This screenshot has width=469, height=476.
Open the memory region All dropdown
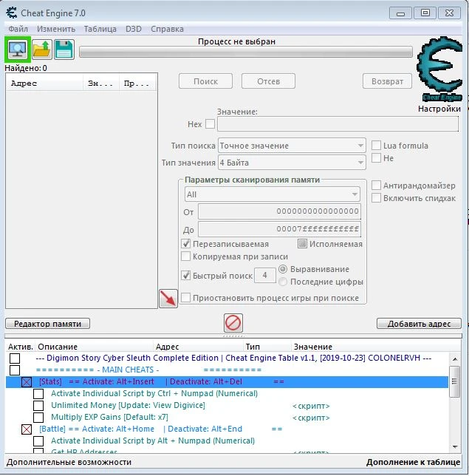273,194
